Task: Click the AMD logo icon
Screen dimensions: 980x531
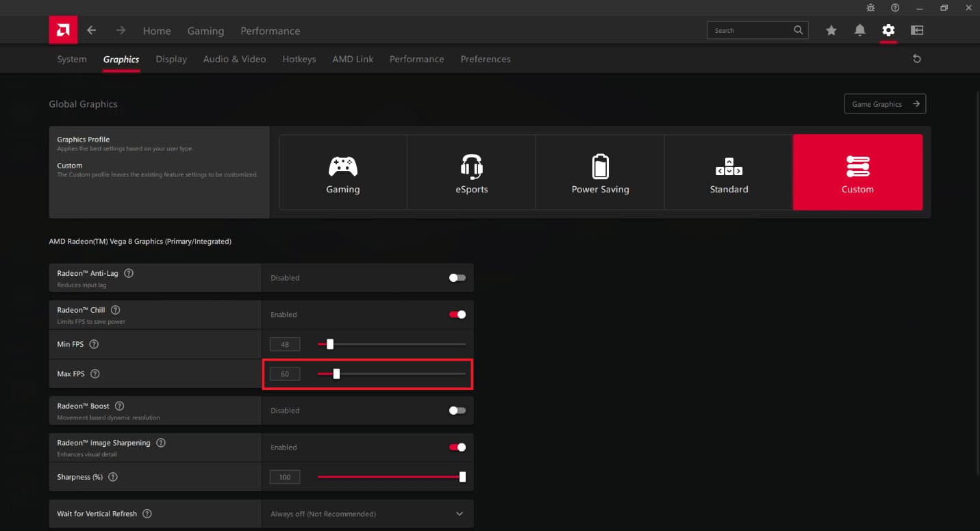Action: (x=63, y=30)
